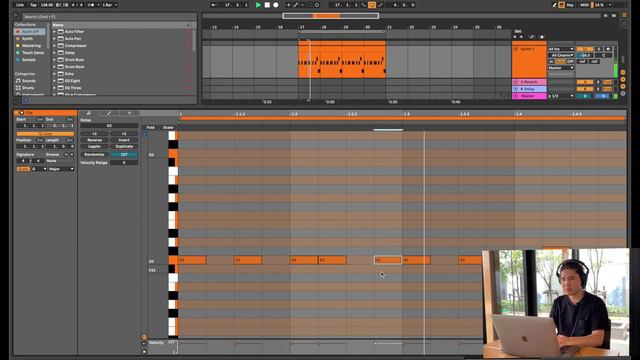The width and height of the screenshot is (640, 360).
Task: Toggle the Punch-In switch icon
Action: point(364,5)
